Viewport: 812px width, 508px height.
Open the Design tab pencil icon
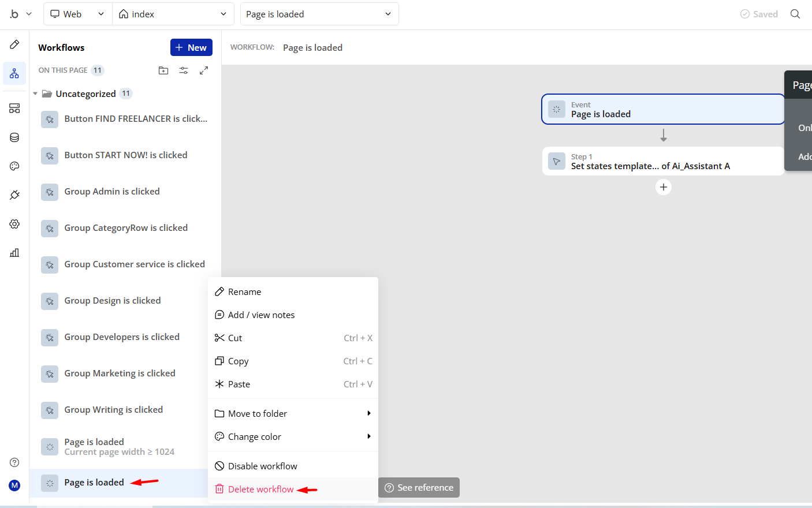[x=14, y=44]
